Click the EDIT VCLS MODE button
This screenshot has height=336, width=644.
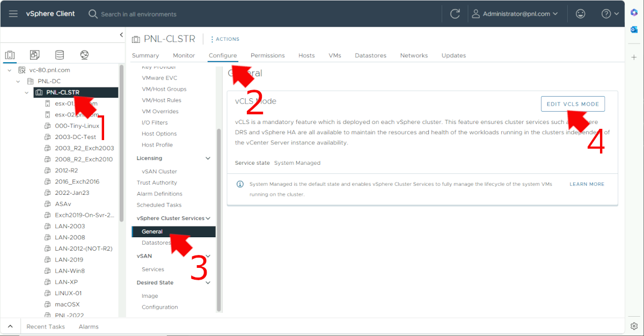pyautogui.click(x=573, y=104)
